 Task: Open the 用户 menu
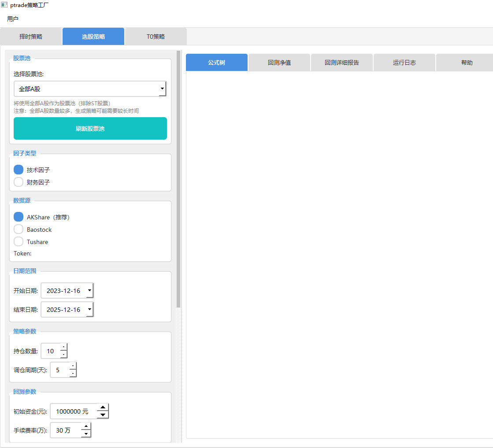(x=13, y=19)
